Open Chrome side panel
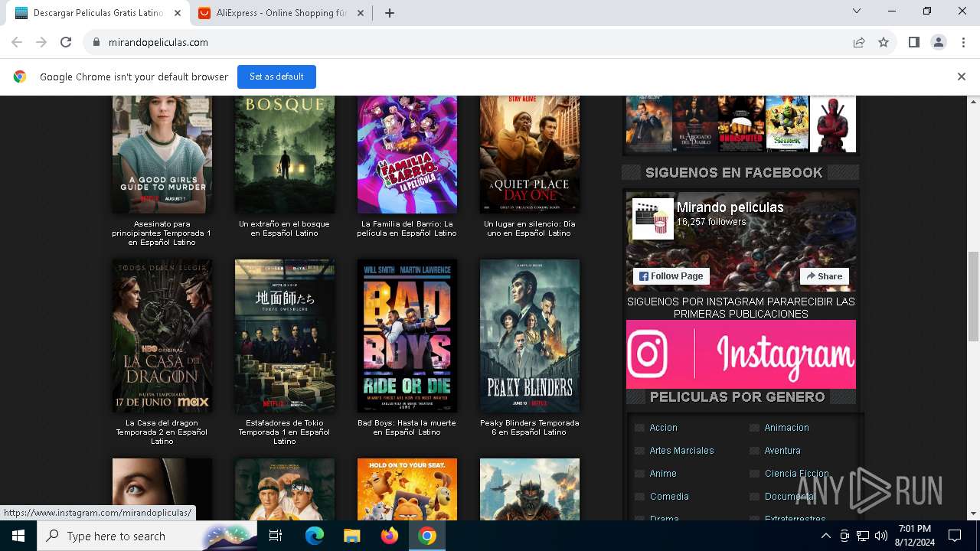The height and width of the screenshot is (551, 980). point(913,42)
